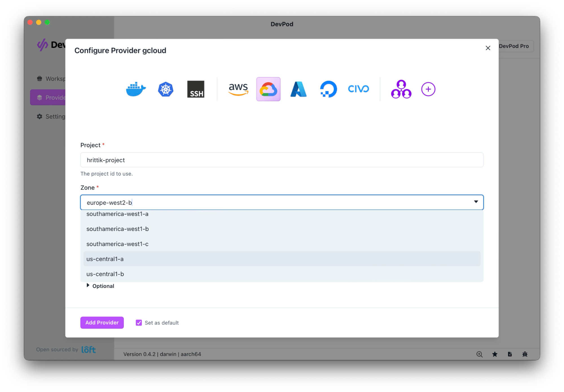Select the Google Cloud provider icon
This screenshot has height=392, width=564.
268,89
